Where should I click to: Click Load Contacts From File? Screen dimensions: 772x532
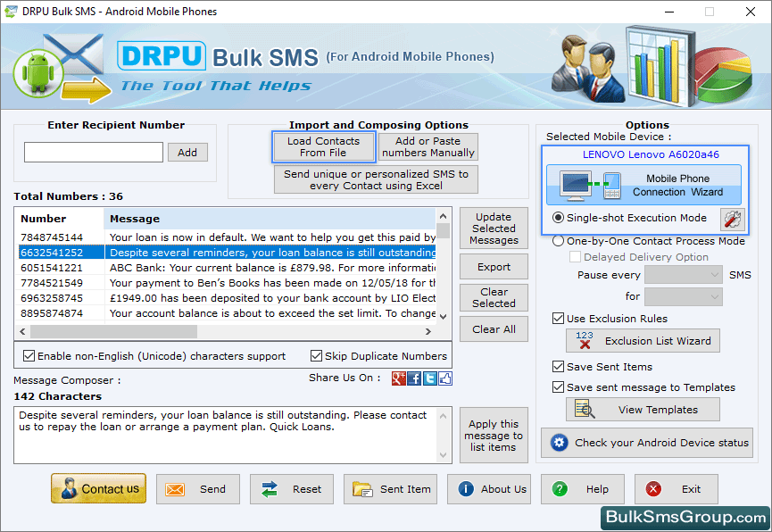tap(323, 146)
